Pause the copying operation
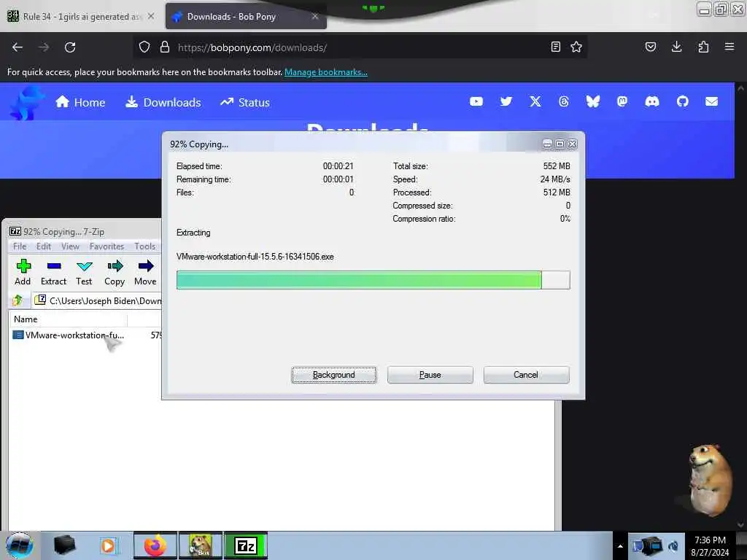Viewport: 747px width, 560px height. pyautogui.click(x=430, y=375)
